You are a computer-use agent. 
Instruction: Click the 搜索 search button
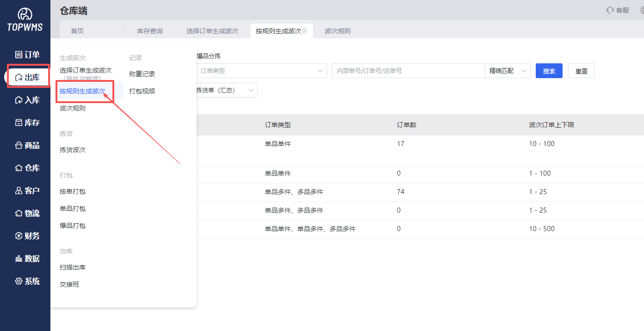pos(549,71)
